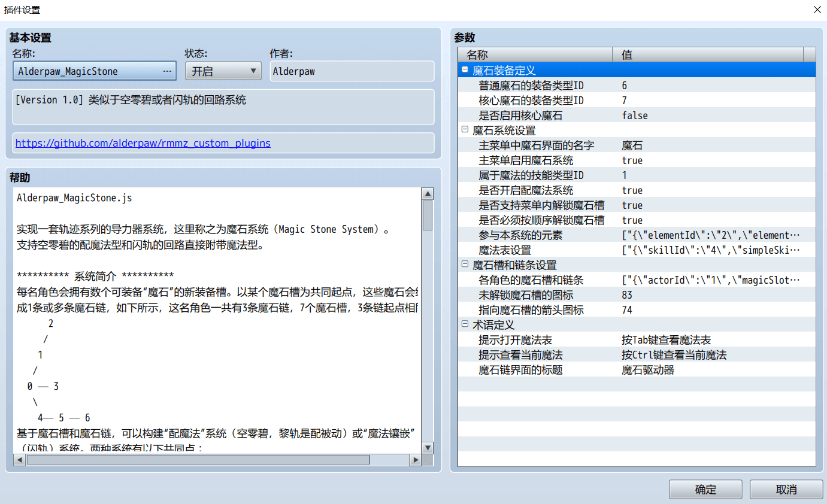
Task: Select the 各角色的魔石槽和链条 row
Action: 637,280
